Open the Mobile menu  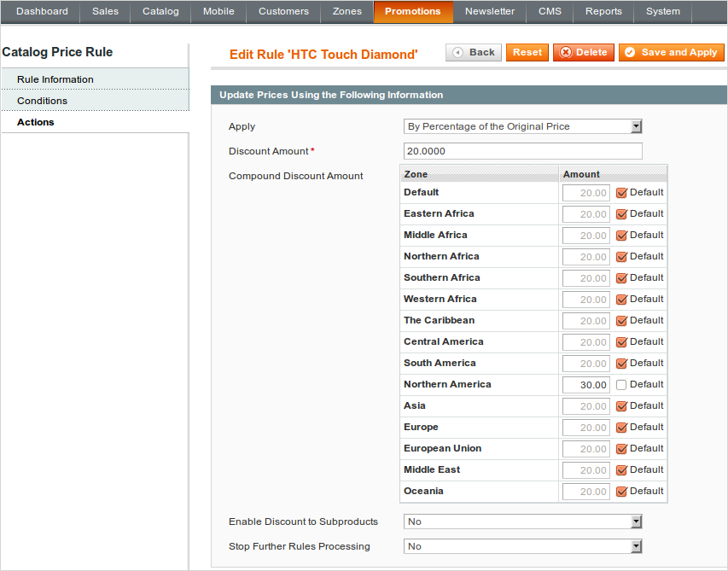[x=218, y=11]
